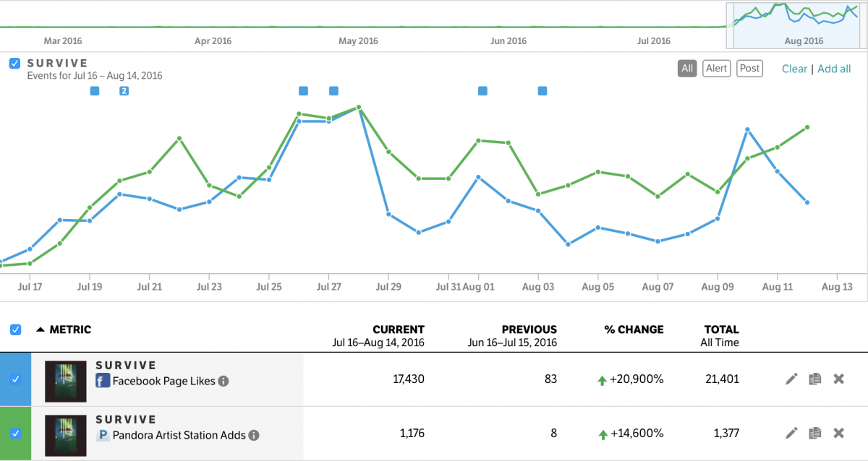868x461 pixels.
Task: Uncheck the Pandora Artist Station Adds checkbox
Action: click(x=16, y=434)
